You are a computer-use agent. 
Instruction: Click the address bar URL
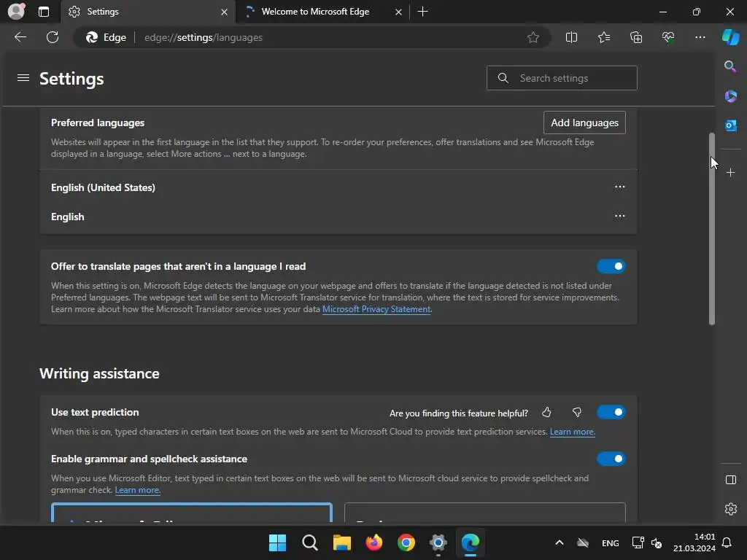pyautogui.click(x=204, y=37)
